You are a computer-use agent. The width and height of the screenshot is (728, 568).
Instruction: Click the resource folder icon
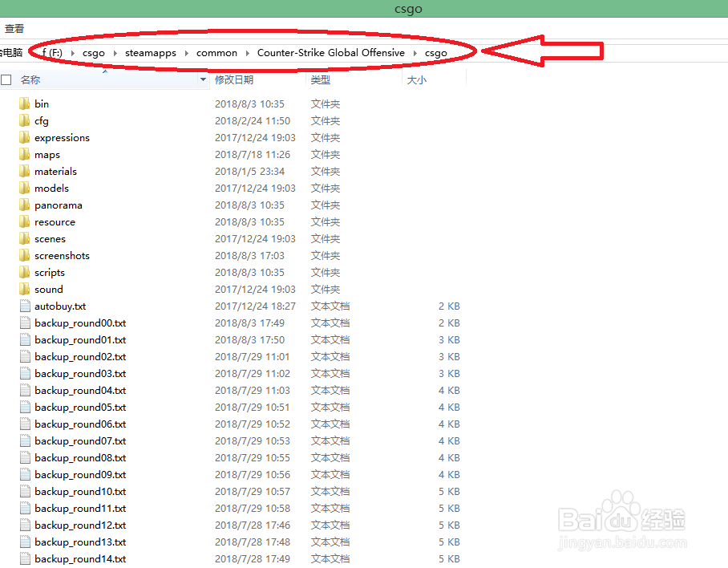coord(25,221)
